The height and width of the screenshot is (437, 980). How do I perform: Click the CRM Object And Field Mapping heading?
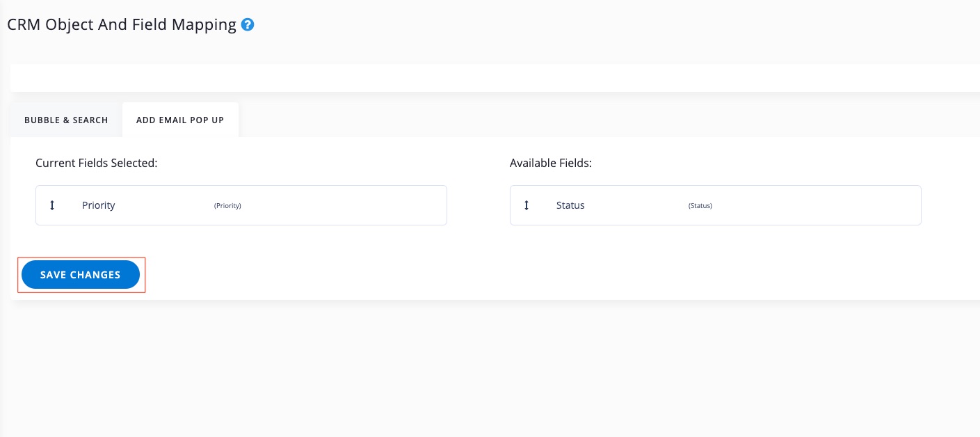122,25
